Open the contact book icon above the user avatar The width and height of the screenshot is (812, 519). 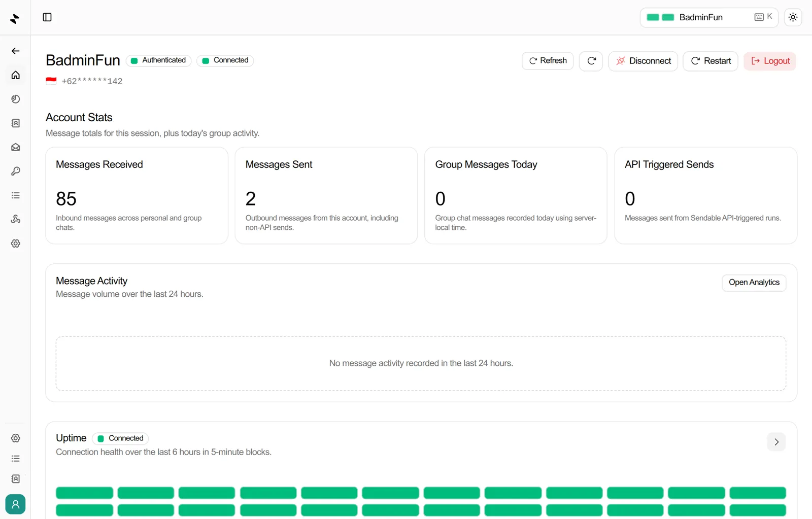[x=16, y=479]
